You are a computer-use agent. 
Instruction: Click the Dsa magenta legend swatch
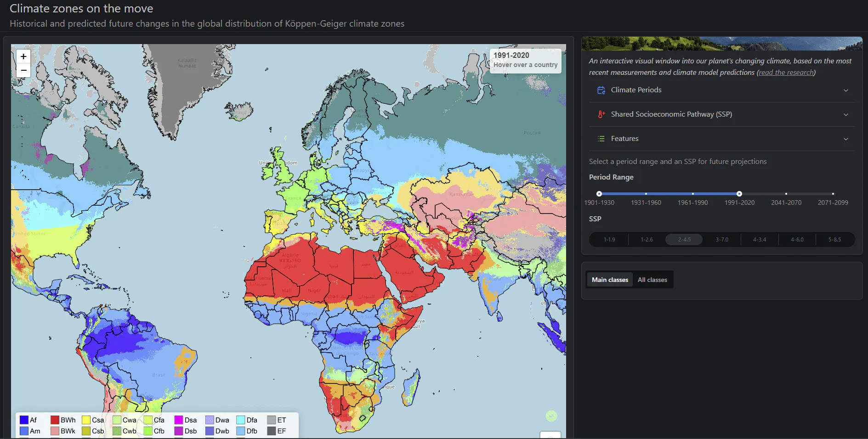(x=179, y=420)
